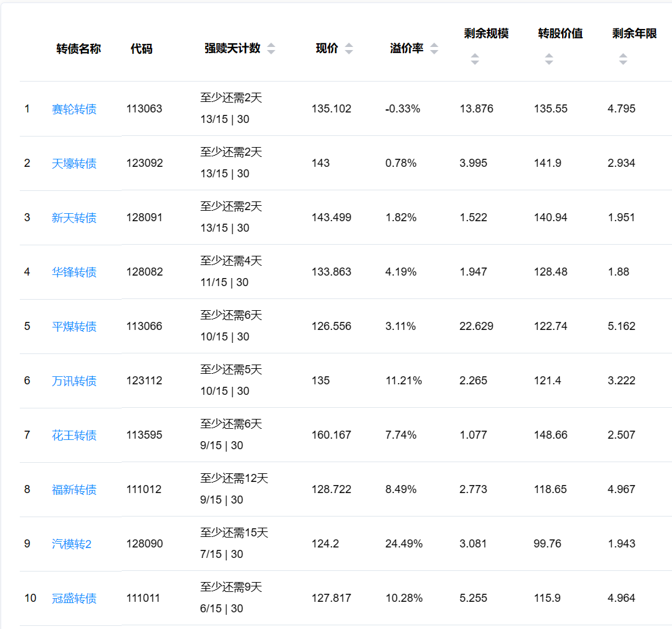This screenshot has width=672, height=629.
Task: Click the 24.49% premium rate cell
Action: 404,544
